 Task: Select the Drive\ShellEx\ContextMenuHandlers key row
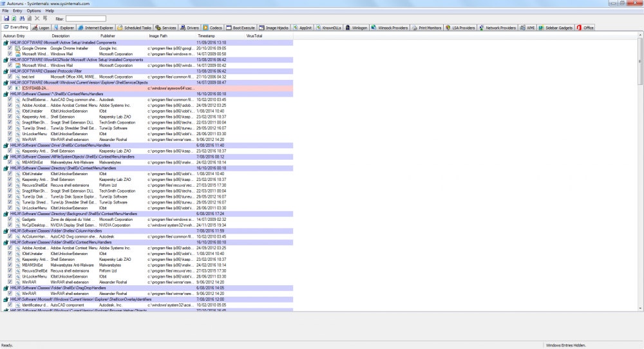[148, 146]
